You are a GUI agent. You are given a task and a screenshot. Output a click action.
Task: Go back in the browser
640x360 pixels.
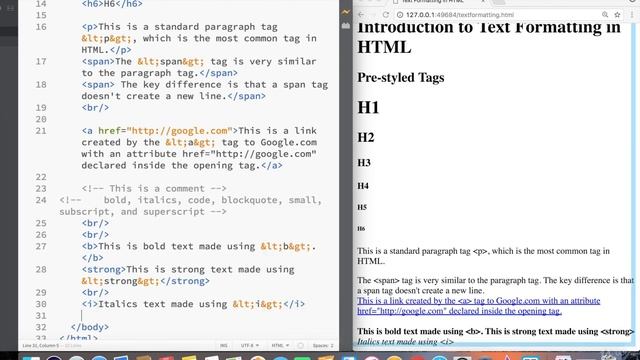pyautogui.click(x=361, y=15)
